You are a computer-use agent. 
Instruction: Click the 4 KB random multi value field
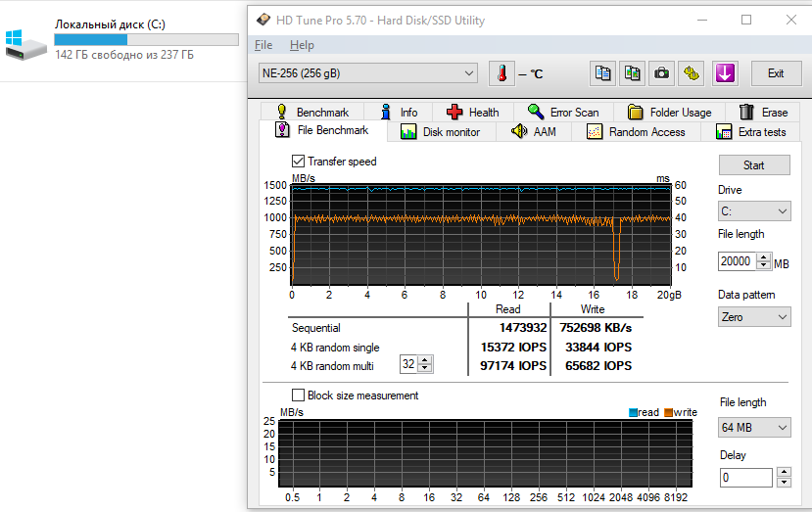click(408, 364)
